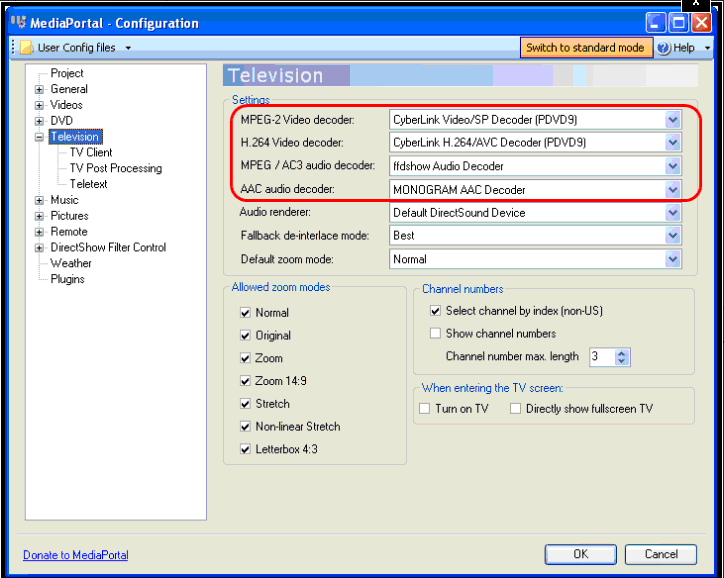Screen dimensions: 724x578
Task: Click the User Config files folder icon
Action: [26, 48]
